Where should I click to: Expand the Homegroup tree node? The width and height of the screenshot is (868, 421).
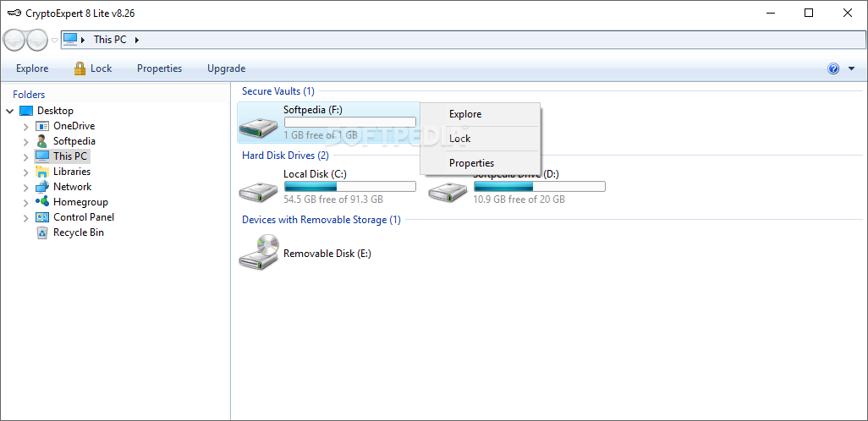click(26, 203)
